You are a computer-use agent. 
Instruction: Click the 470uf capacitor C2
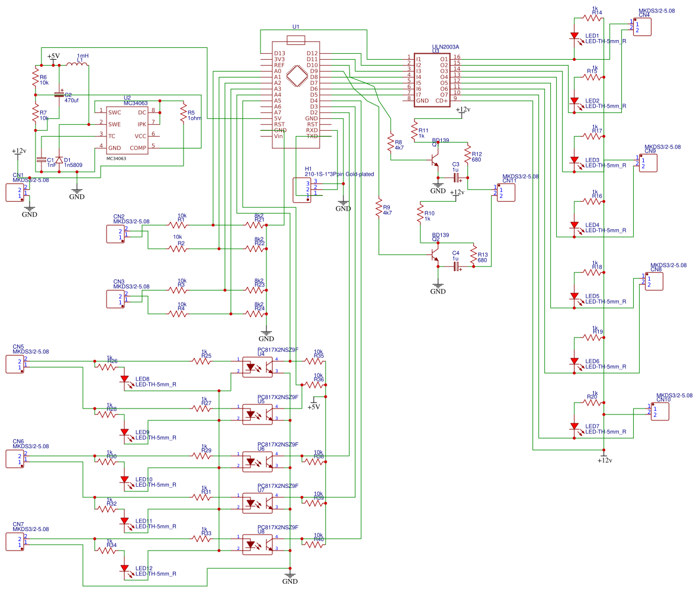[59, 94]
